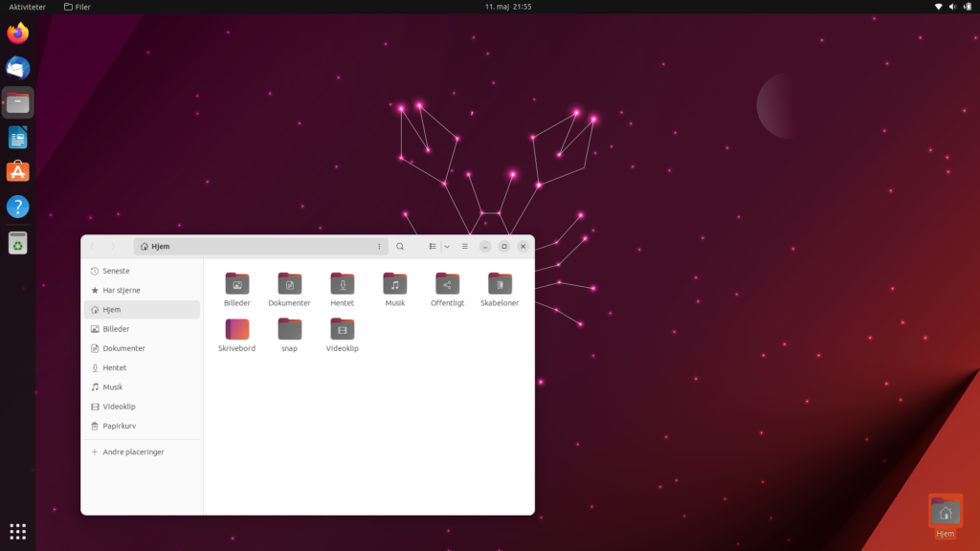The height and width of the screenshot is (551, 980).
Task: Select the Hjem desktop icon
Action: (945, 517)
